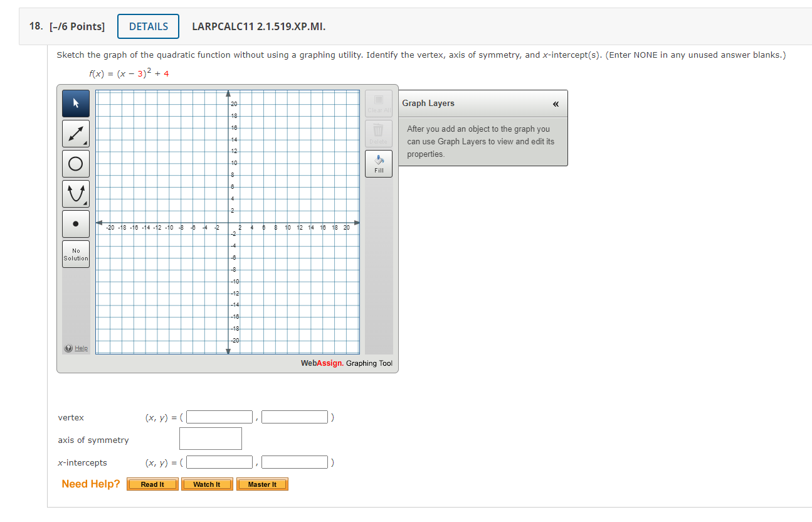The width and height of the screenshot is (812, 522).
Task: Click the vertex y-coordinate input
Action: point(295,417)
